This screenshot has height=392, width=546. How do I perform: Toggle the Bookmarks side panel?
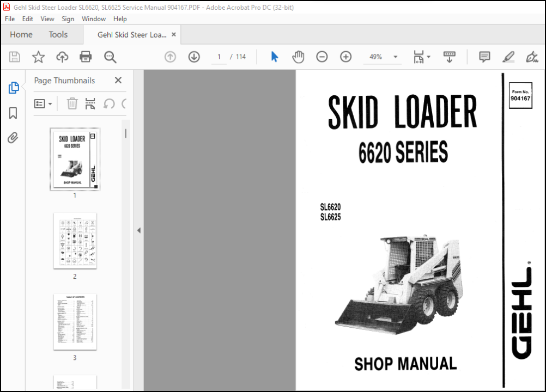(x=13, y=113)
